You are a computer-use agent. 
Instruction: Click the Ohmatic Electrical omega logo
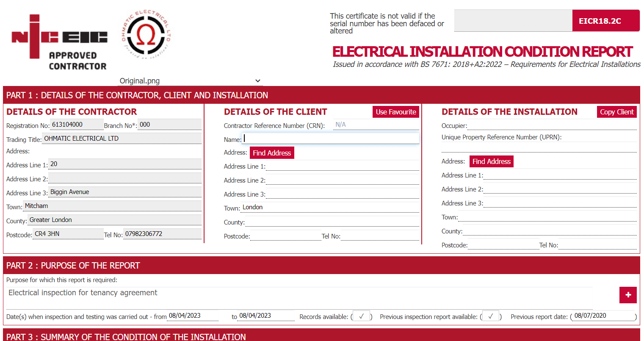point(146,34)
